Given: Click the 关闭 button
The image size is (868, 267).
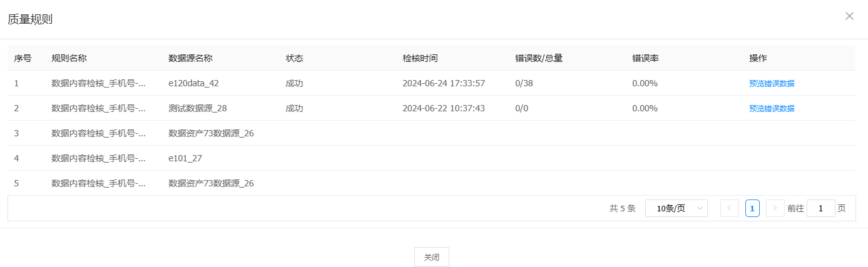Looking at the screenshot, I should (x=431, y=257).
